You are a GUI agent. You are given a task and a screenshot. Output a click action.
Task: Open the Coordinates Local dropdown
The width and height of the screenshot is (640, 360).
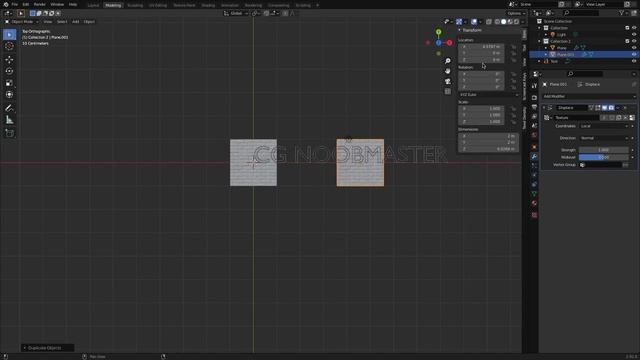604,126
